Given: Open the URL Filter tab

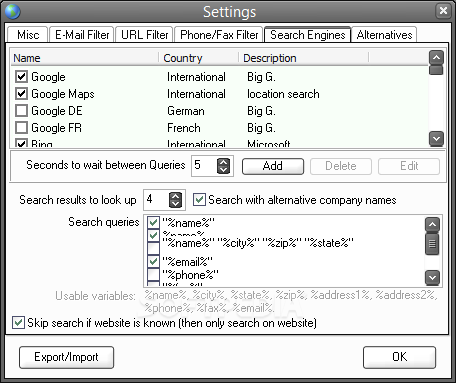Looking at the screenshot, I should tap(144, 35).
